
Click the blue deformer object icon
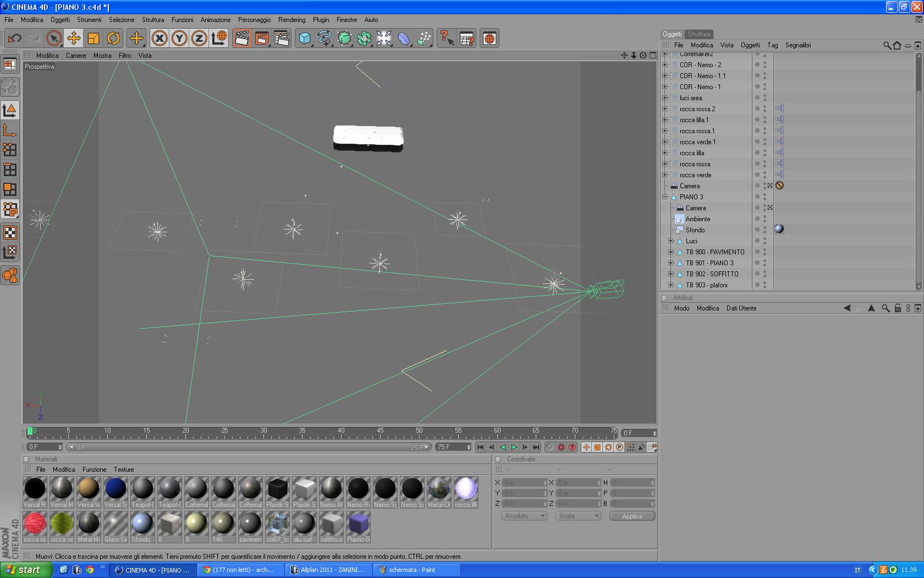tap(404, 39)
